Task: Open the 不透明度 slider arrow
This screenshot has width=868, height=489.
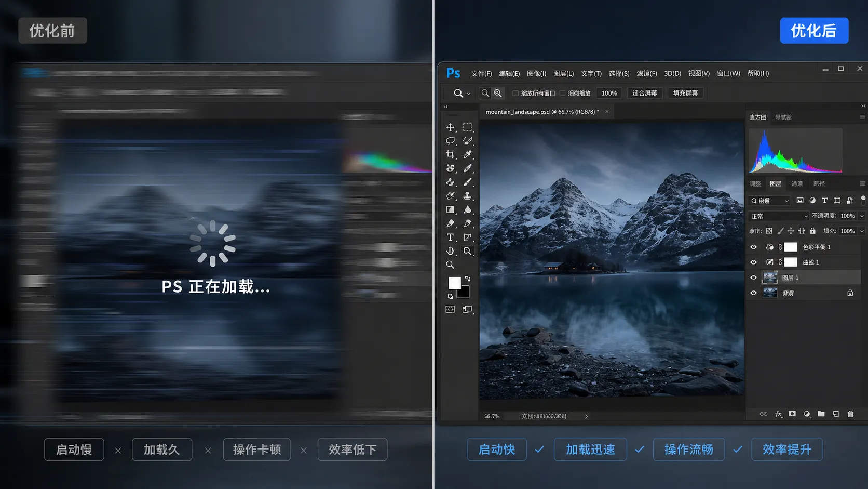Action: click(862, 216)
